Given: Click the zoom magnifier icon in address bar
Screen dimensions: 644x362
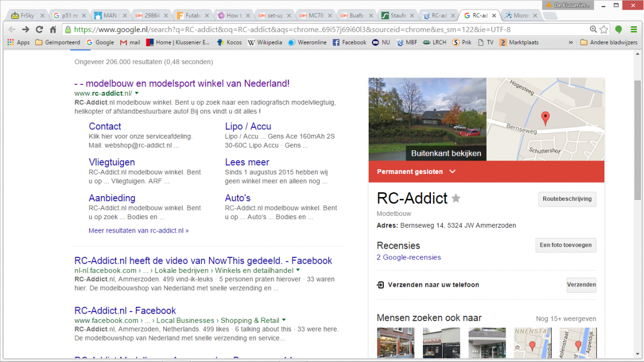Looking at the screenshot, I should tap(593, 30).
